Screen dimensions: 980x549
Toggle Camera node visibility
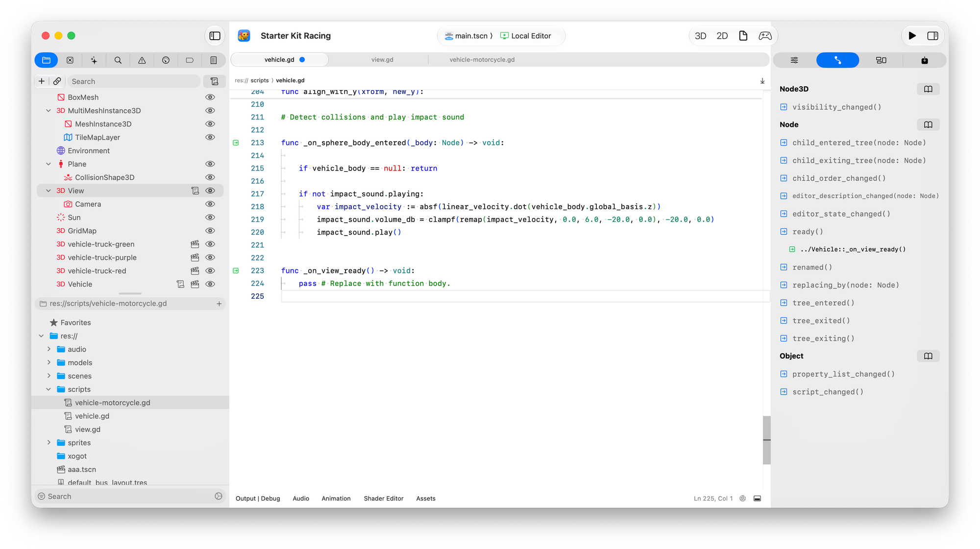point(210,204)
